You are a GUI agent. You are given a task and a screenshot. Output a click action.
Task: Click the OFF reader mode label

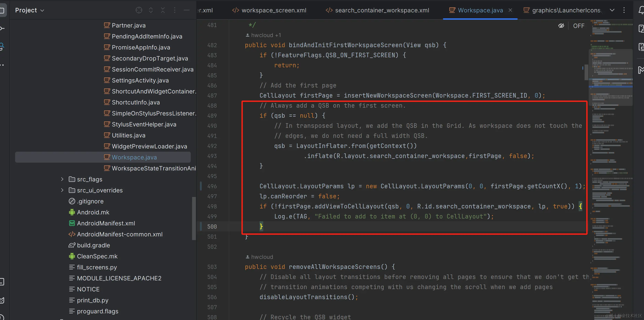tap(579, 26)
